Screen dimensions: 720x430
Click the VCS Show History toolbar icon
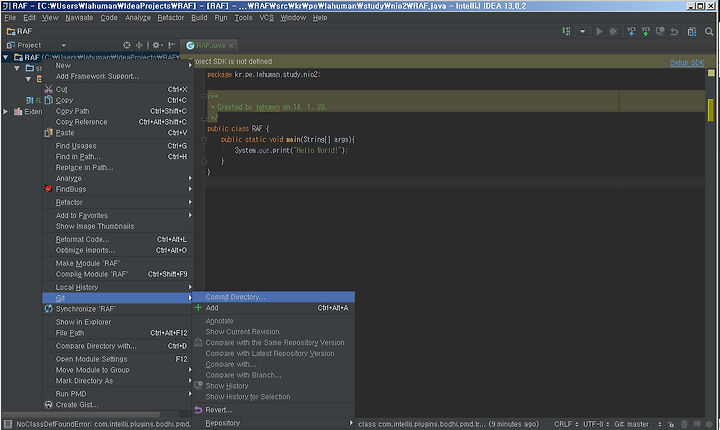[x=660, y=31]
